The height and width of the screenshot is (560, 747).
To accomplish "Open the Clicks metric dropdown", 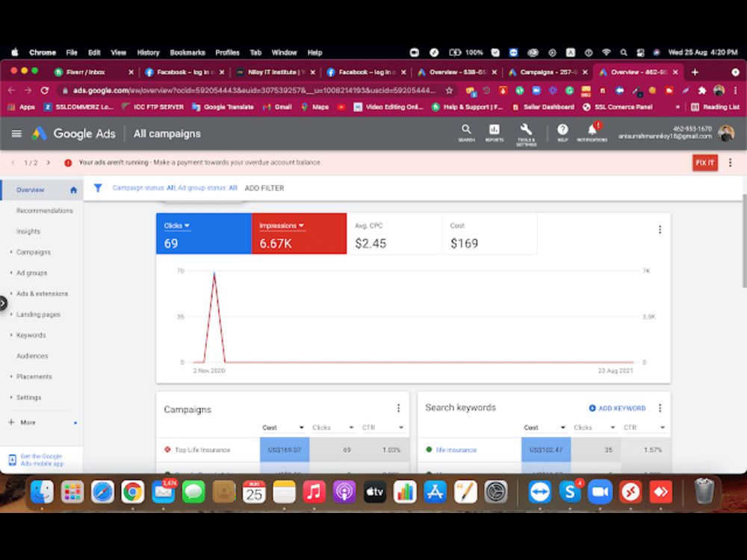I will (177, 225).
